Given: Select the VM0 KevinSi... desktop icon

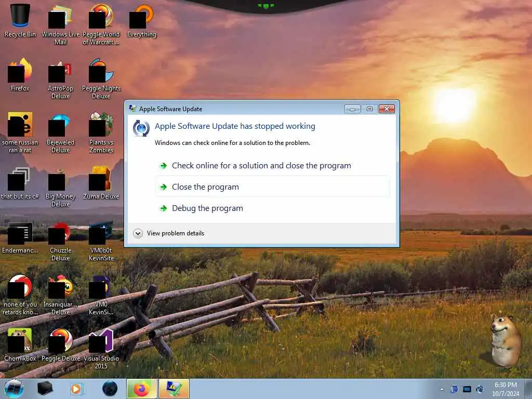Looking at the screenshot, I should point(101,295).
